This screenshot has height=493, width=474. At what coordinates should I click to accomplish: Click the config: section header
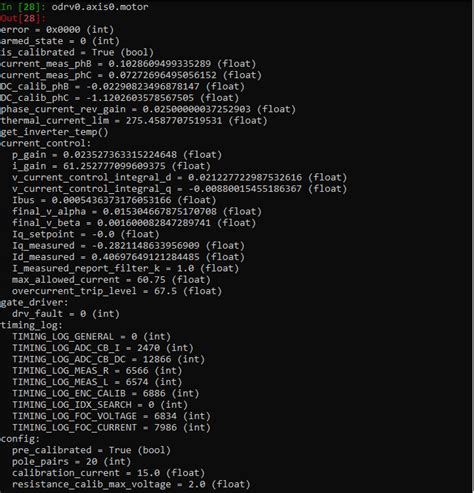(x=20, y=439)
